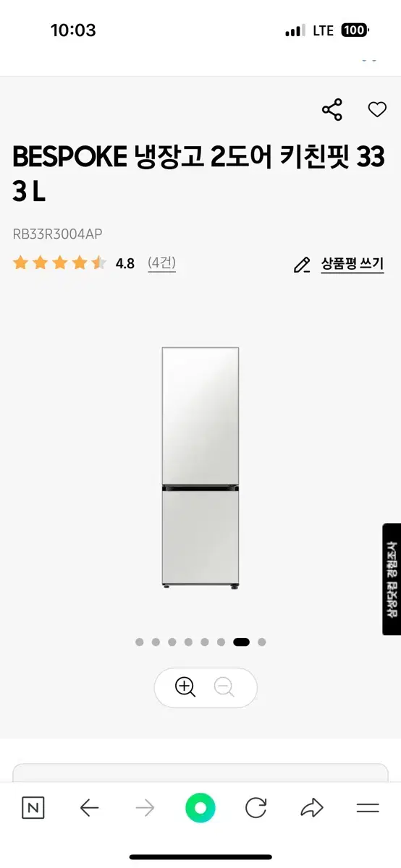Open the hamburger menu in the bottom bar
Screen dimensions: 401x868
368,808
